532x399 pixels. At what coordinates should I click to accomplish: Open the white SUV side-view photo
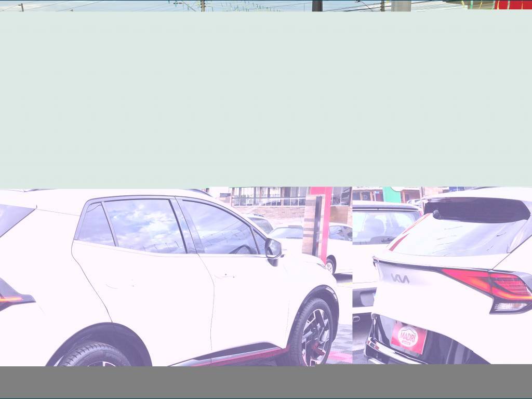(176, 276)
